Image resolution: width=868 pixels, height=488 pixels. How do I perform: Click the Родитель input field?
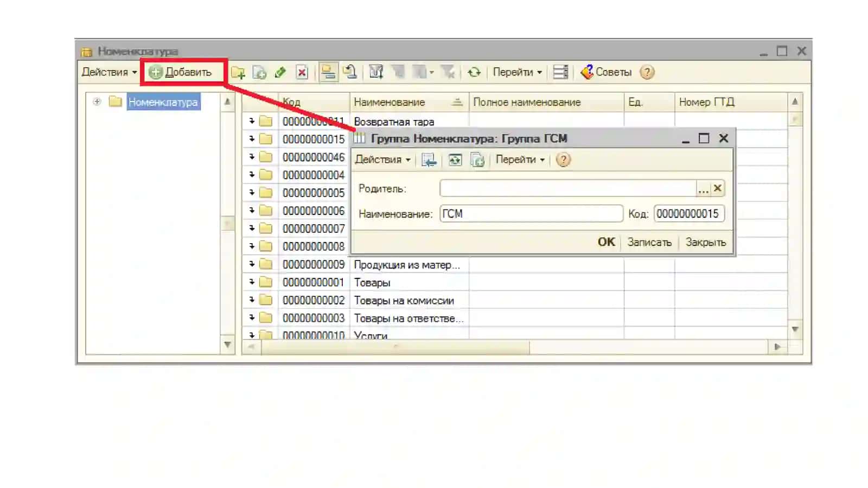[x=567, y=188]
